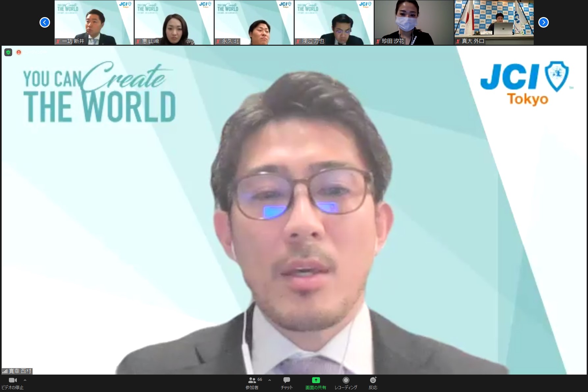Viewport: 588px width, 392px height.
Task: Select the 一功 新井 video thumbnail
Action: click(94, 22)
